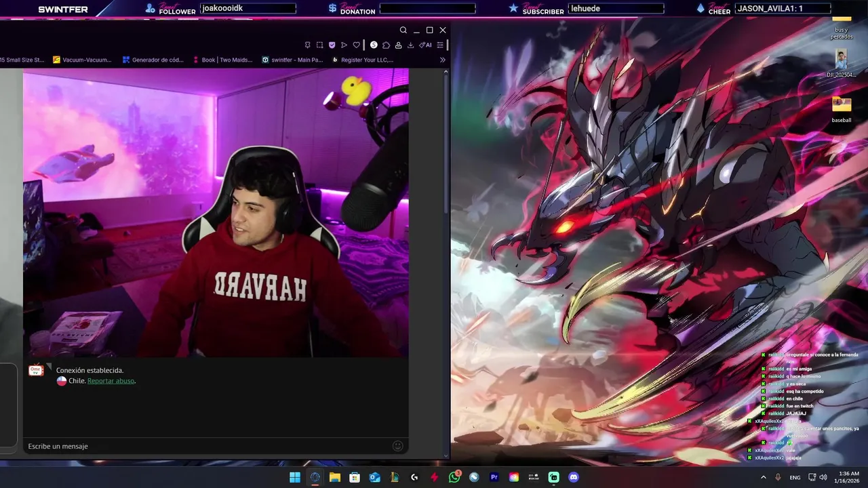
Task: Click the profile account icon in toolbar
Action: [x=398, y=45]
